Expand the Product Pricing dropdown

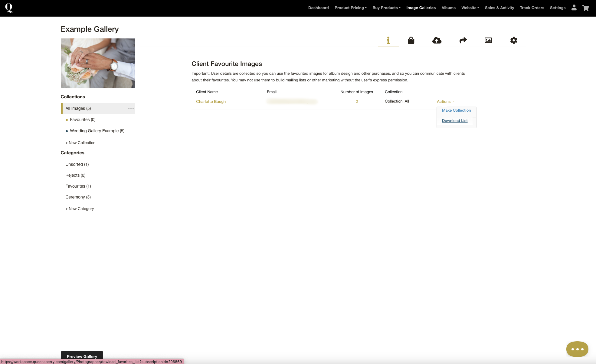[350, 8]
